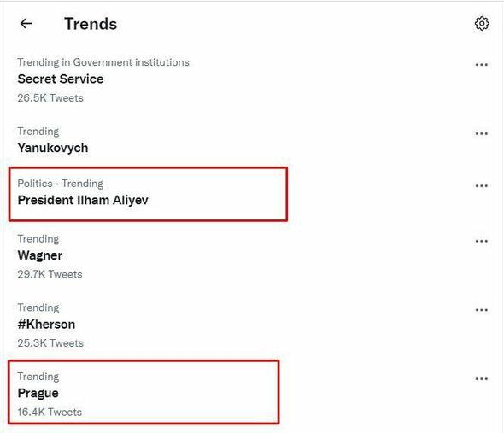The width and height of the screenshot is (504, 433).
Task: Click the 16.4K Tweets count under Prague
Action: pyautogui.click(x=50, y=413)
